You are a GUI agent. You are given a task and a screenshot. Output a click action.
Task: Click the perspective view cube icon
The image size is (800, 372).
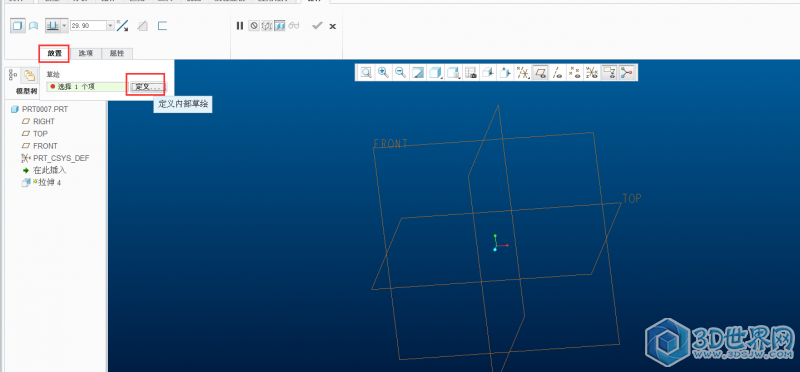click(505, 72)
